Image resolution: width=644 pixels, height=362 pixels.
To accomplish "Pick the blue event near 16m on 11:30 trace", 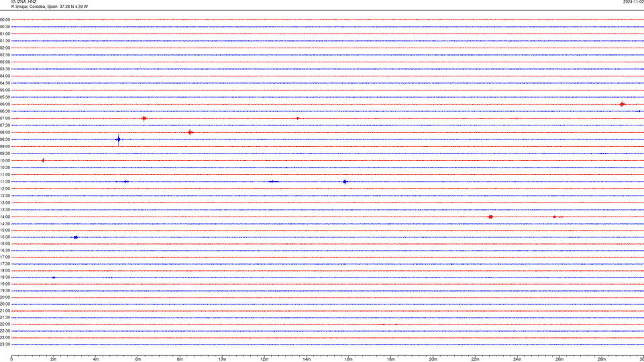I will point(345,182).
